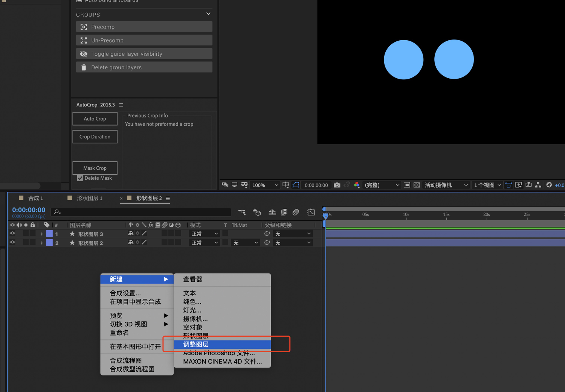Open the graph editor icon
Viewport: 565px width, 392px height.
pyautogui.click(x=311, y=212)
